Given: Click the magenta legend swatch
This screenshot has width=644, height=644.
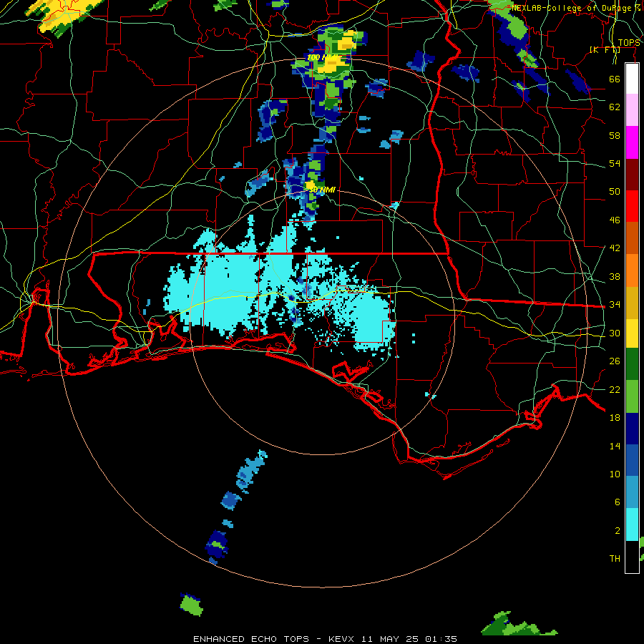Looking at the screenshot, I should pyautogui.click(x=632, y=142).
